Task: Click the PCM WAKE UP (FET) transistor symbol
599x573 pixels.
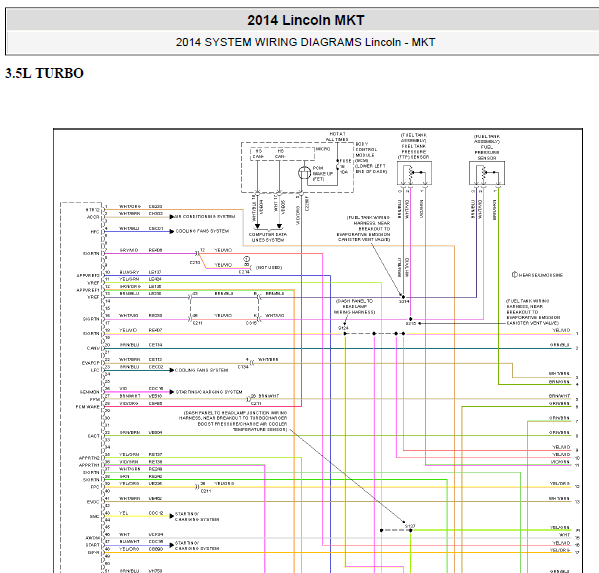Action: (x=304, y=173)
